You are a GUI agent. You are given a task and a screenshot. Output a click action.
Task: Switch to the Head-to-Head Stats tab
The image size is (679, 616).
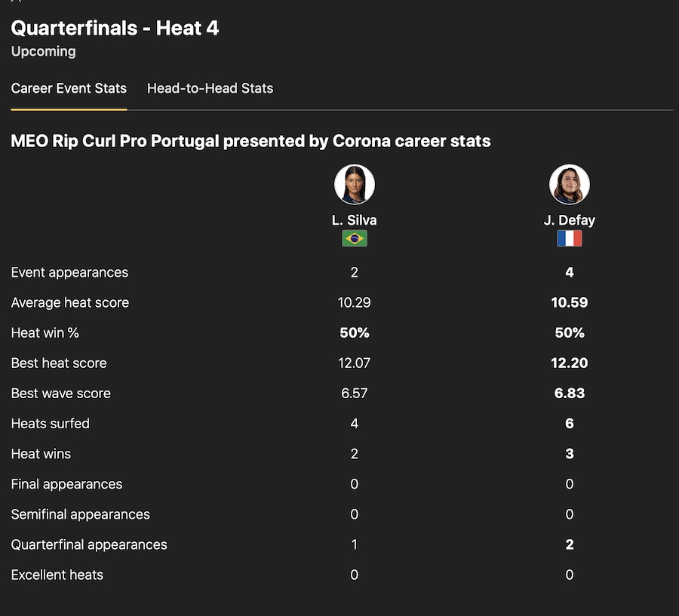point(210,88)
